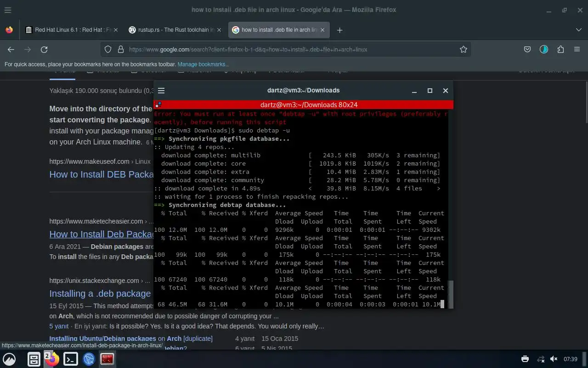The width and height of the screenshot is (588, 368).
Task: Open extensions puzzle icon
Action: pos(560,49)
